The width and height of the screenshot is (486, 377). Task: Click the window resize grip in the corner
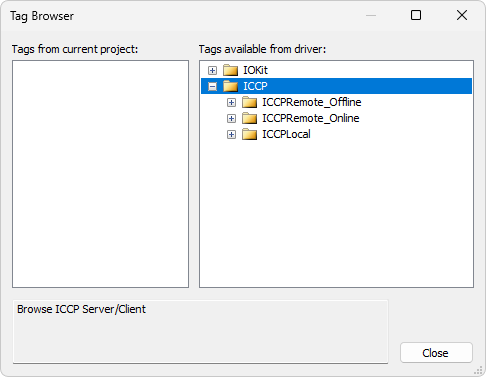point(478,370)
